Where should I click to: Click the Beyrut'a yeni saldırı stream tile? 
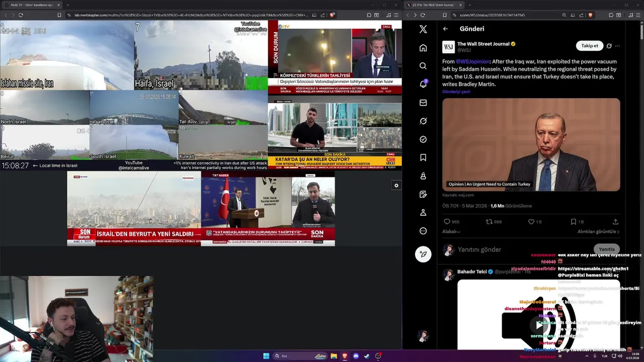pyautogui.click(x=134, y=209)
